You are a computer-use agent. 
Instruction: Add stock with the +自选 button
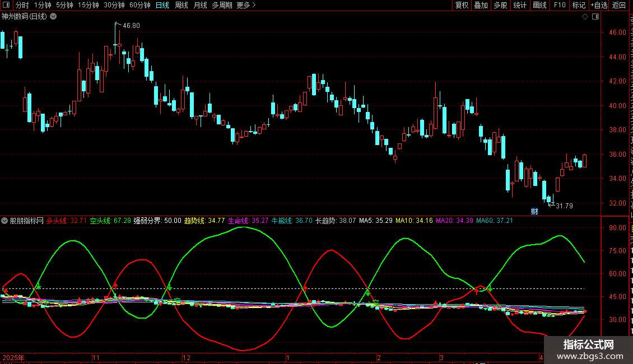pyautogui.click(x=598, y=5)
